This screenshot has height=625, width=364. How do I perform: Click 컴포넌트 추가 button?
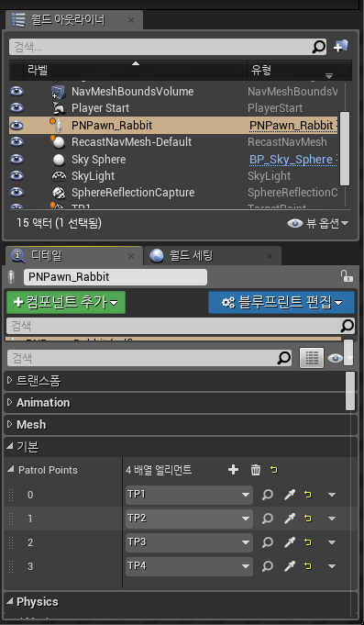click(66, 303)
